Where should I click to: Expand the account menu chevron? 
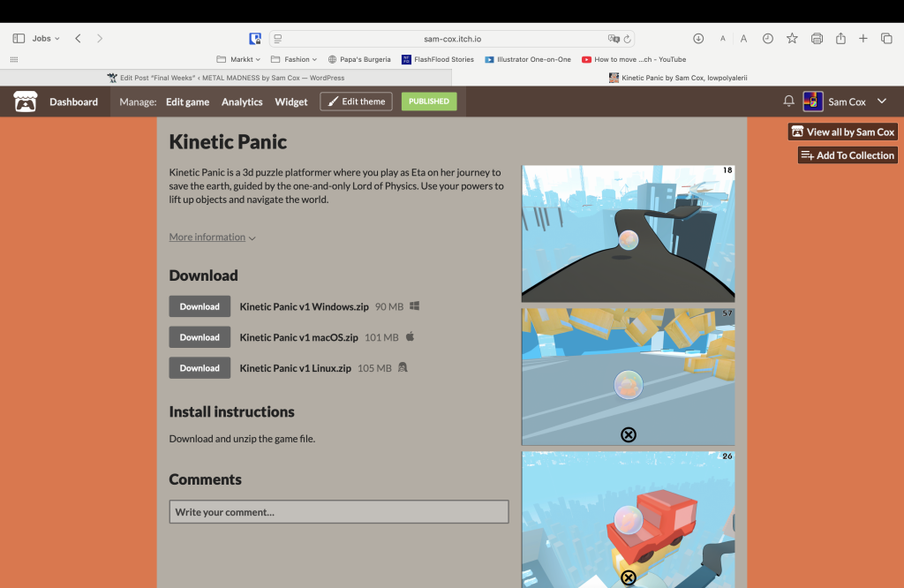pos(882,101)
